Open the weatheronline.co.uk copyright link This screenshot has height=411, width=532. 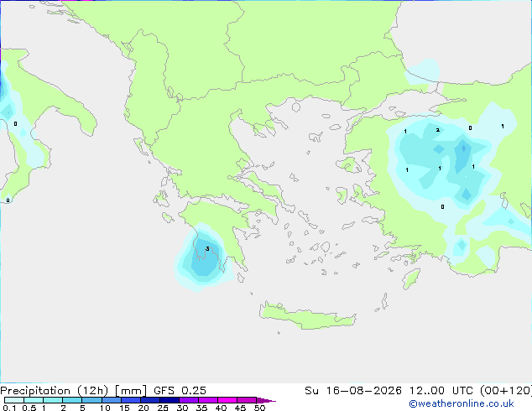coord(462,403)
